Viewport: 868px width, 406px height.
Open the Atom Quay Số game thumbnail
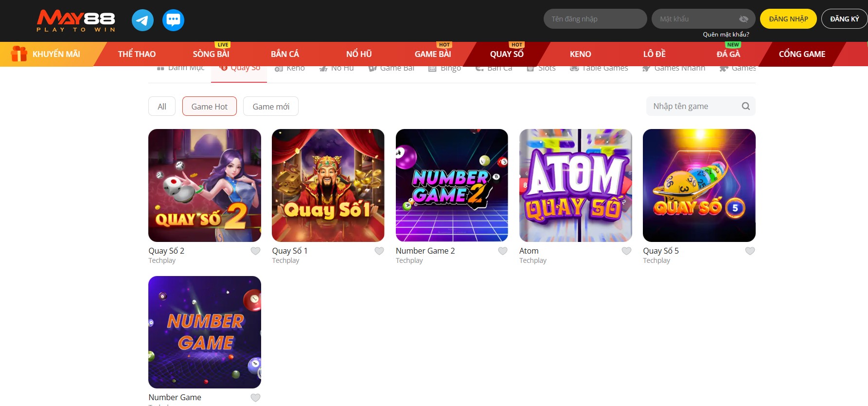tap(575, 185)
